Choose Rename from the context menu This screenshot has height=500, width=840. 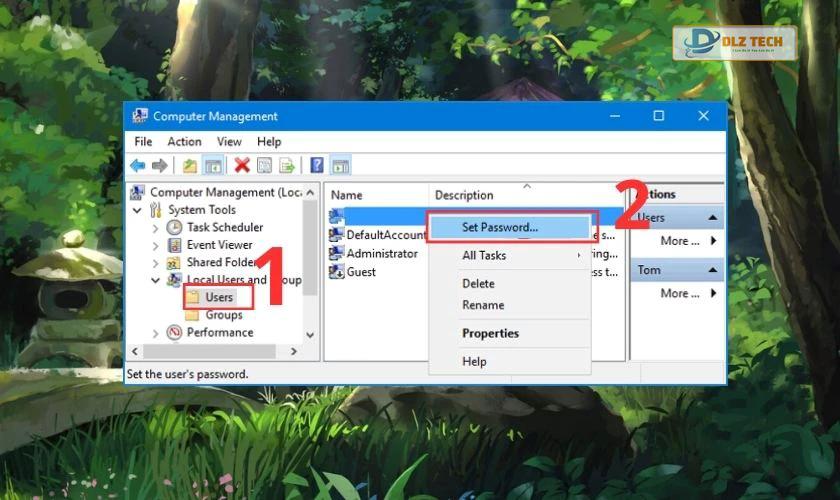pyautogui.click(x=511, y=305)
